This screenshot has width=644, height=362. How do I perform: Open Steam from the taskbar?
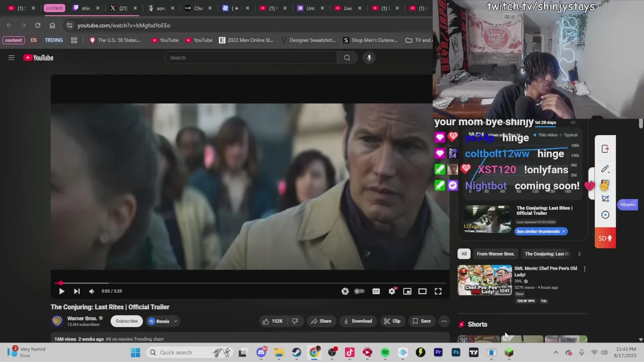tap(296, 352)
